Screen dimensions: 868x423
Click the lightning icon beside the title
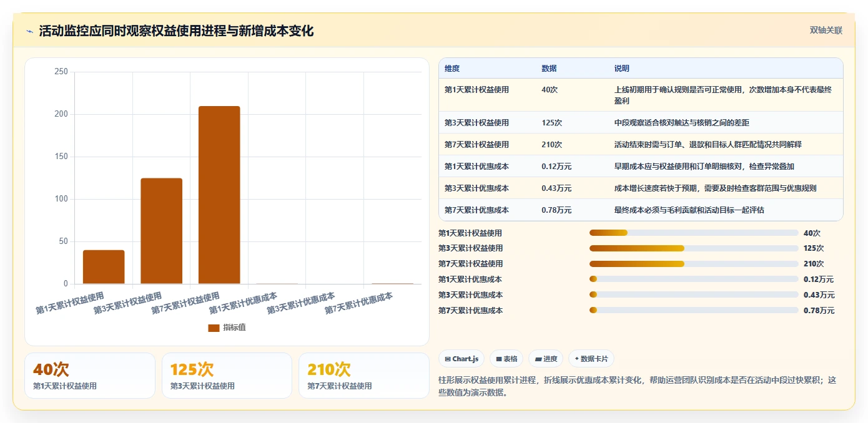click(x=30, y=31)
